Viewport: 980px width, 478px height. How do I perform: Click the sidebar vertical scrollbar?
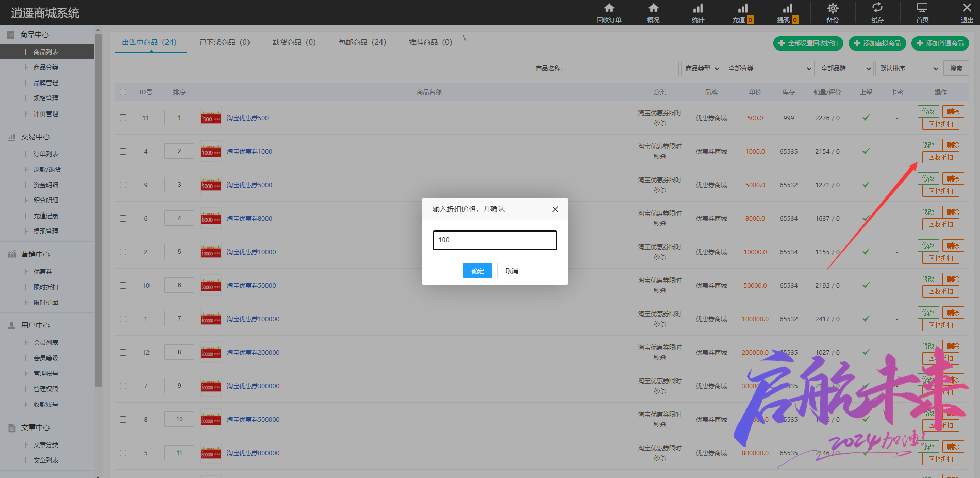[x=98, y=210]
